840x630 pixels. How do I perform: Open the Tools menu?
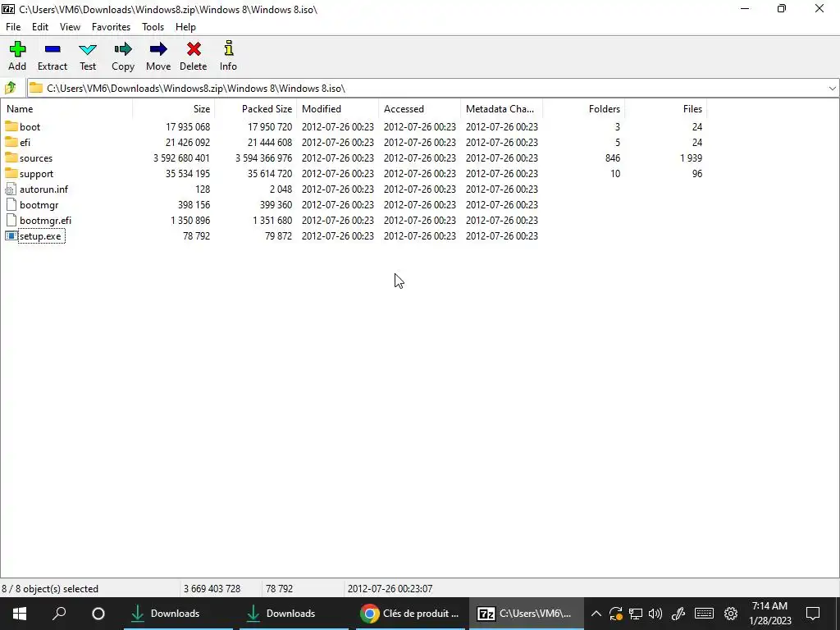[153, 27]
